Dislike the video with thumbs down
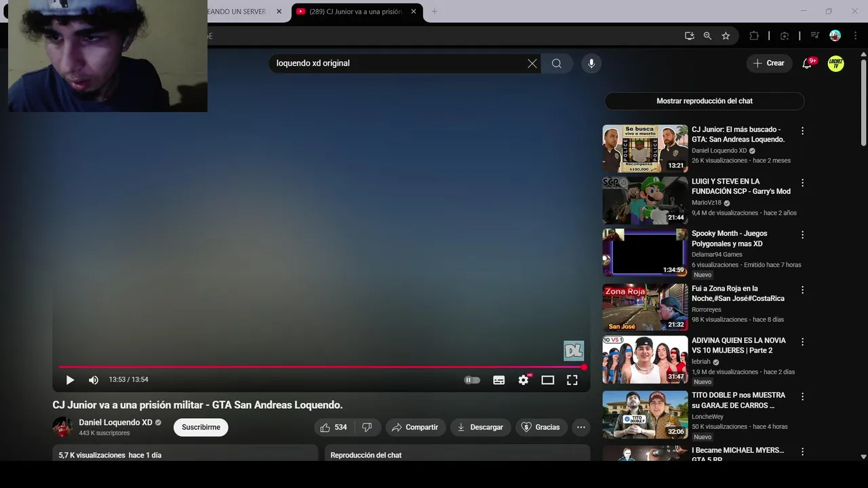Viewport: 868px width, 488px height. (x=367, y=428)
